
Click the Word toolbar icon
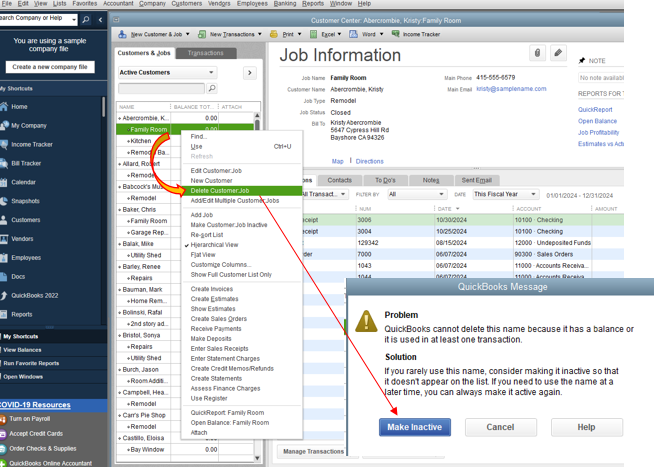click(x=354, y=34)
